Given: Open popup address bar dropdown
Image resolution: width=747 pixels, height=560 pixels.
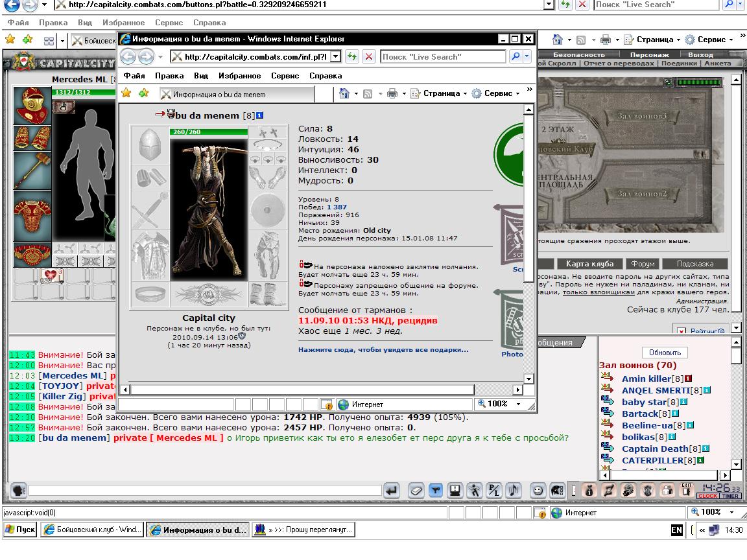Looking at the screenshot, I should pyautogui.click(x=336, y=56).
